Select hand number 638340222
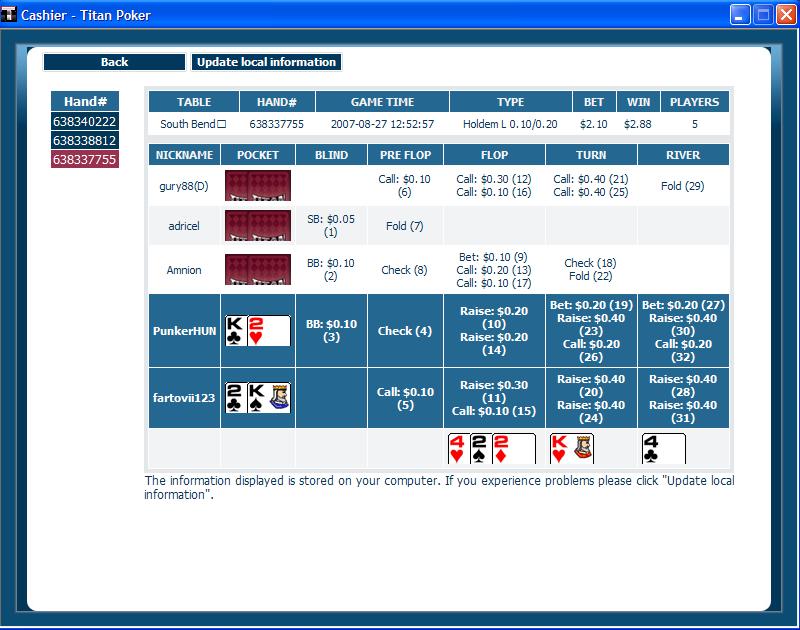The width and height of the screenshot is (800, 630). tap(85, 122)
